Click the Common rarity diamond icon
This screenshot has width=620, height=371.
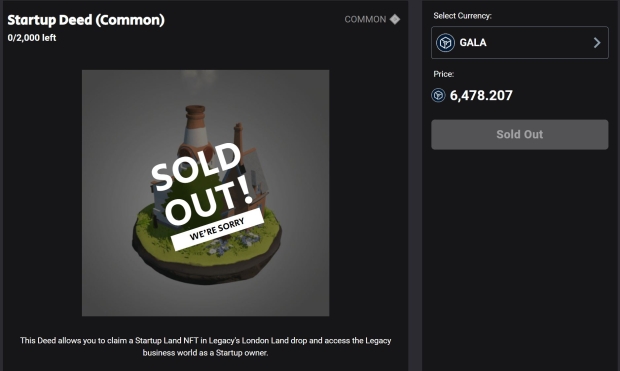[x=395, y=19]
